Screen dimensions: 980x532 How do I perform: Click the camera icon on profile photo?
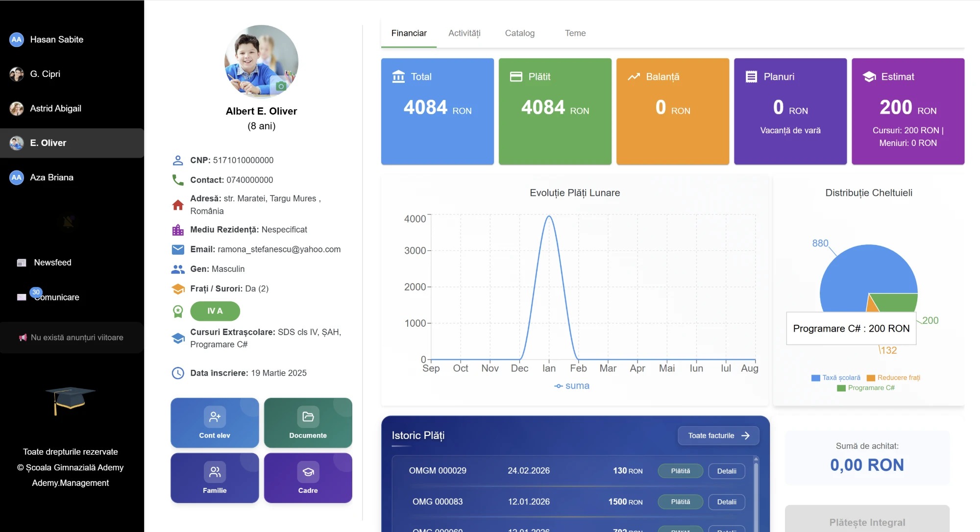(x=281, y=86)
